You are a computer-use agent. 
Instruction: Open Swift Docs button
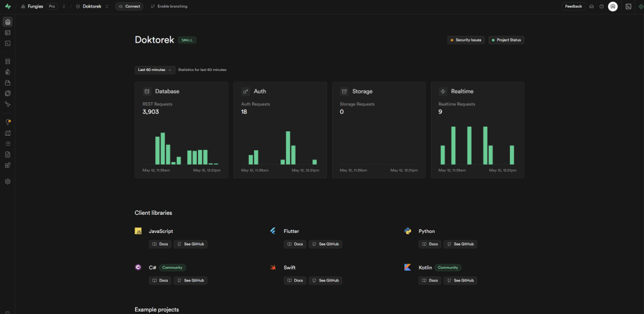coord(295,280)
